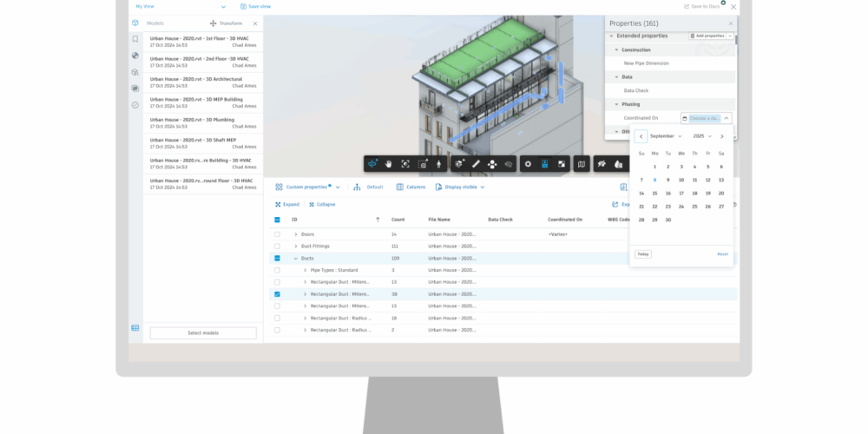Expand the Duct Fittings tree row
This screenshot has height=434, width=868.
tap(296, 247)
